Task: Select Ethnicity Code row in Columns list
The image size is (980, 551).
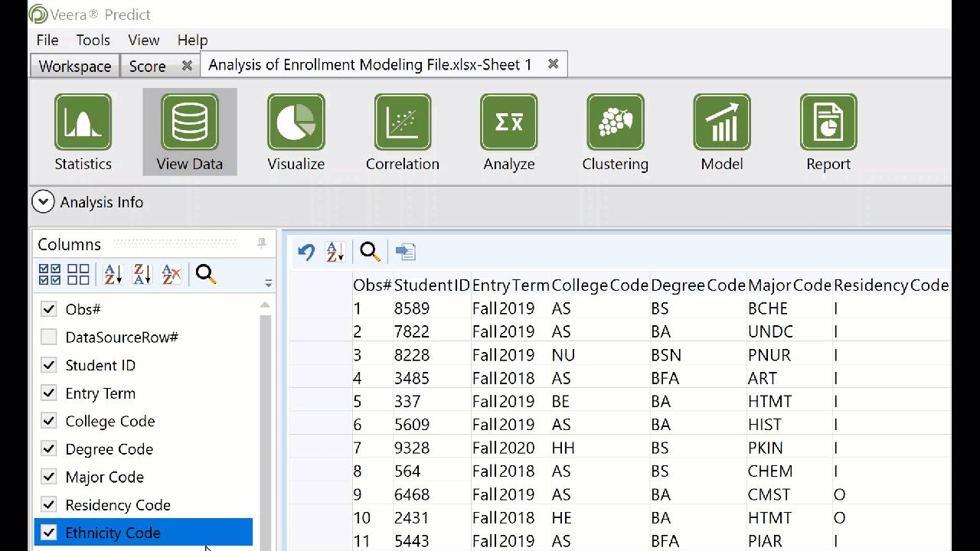Action: pyautogui.click(x=143, y=533)
